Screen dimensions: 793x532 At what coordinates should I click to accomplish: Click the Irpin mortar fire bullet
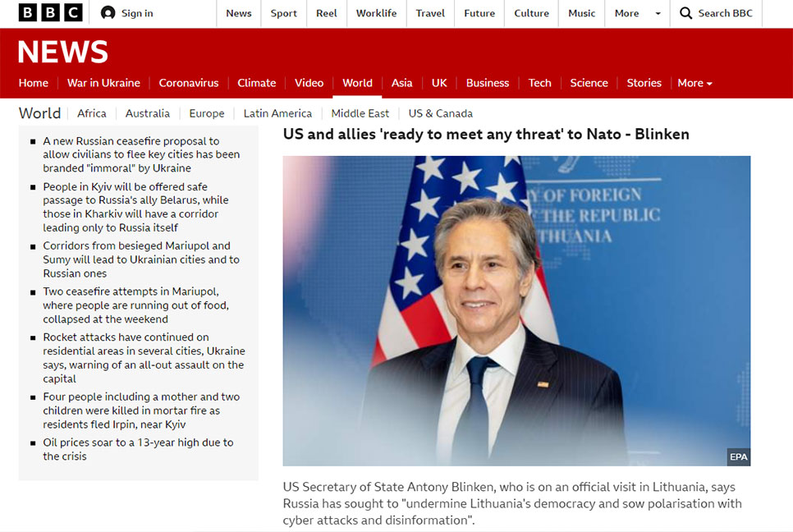pos(141,410)
